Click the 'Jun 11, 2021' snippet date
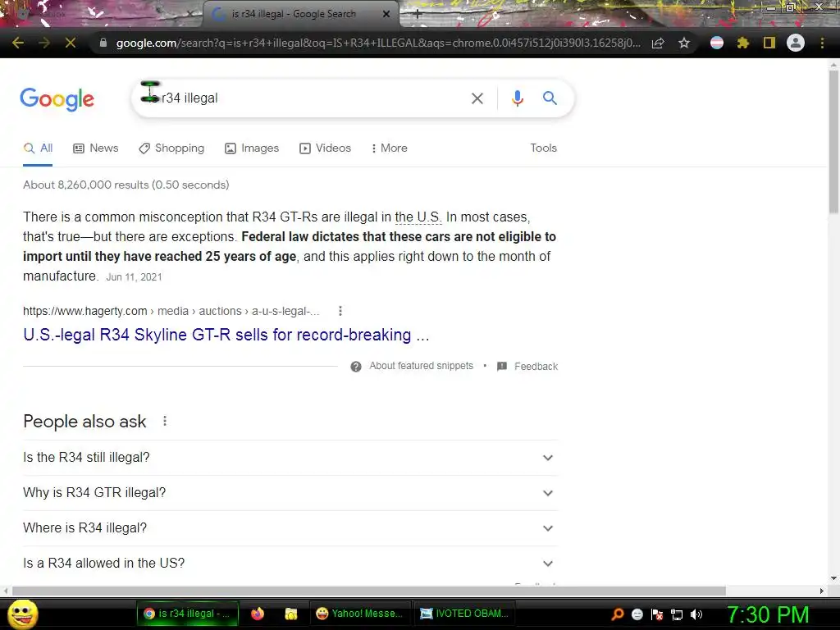 coord(134,277)
